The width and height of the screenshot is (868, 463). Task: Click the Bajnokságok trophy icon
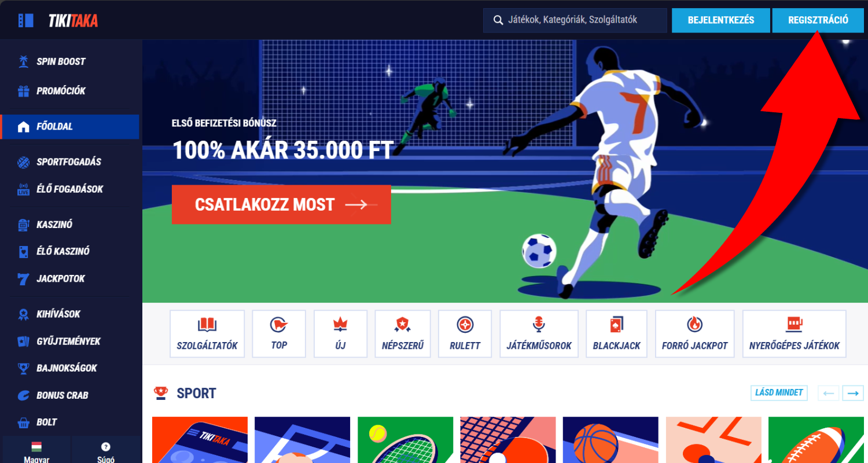point(23,368)
